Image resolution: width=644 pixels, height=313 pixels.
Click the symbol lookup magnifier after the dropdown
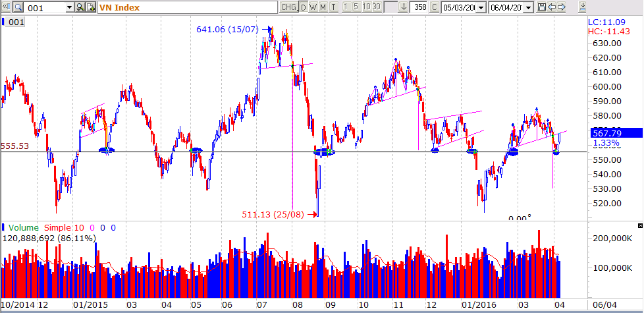tap(80, 7)
